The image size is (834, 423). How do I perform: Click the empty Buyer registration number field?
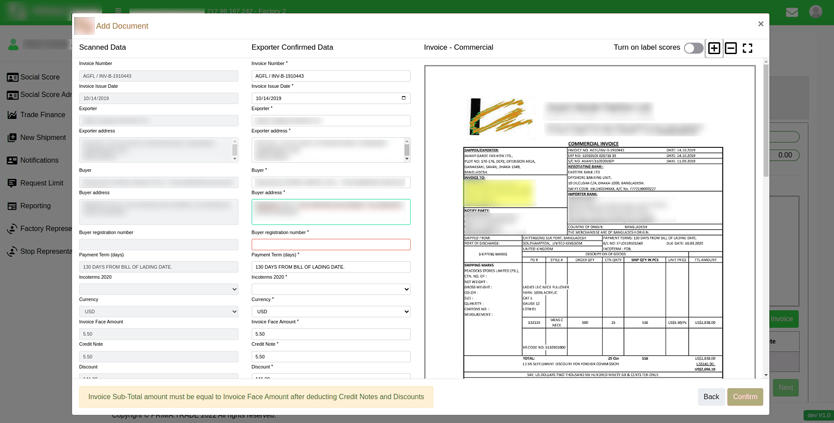(330, 244)
